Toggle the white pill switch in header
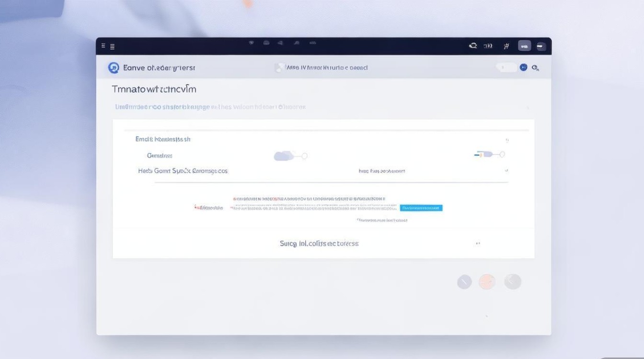Viewport: 644px width, 359px height. click(506, 67)
